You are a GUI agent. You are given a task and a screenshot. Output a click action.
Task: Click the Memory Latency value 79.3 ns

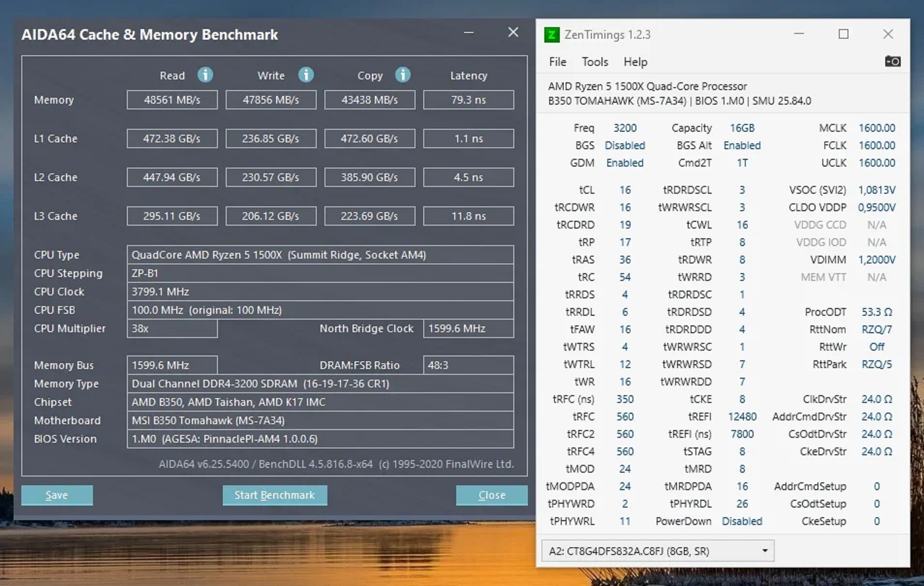point(468,100)
